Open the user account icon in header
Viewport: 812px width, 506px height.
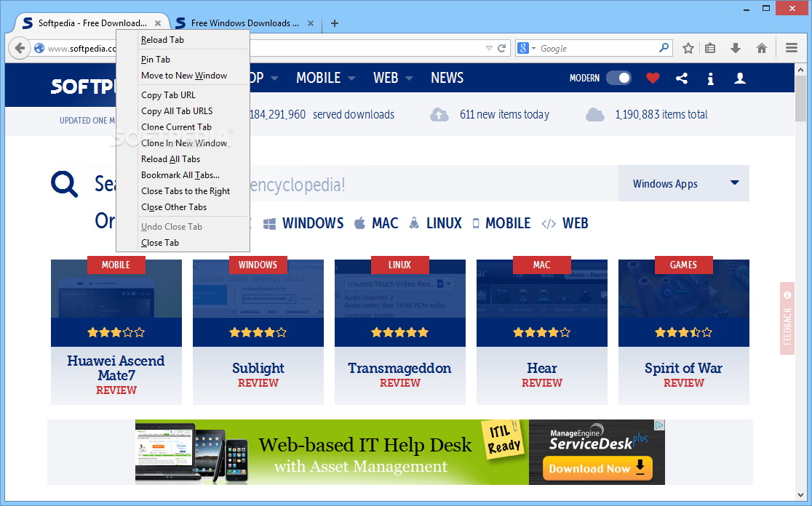tap(740, 78)
